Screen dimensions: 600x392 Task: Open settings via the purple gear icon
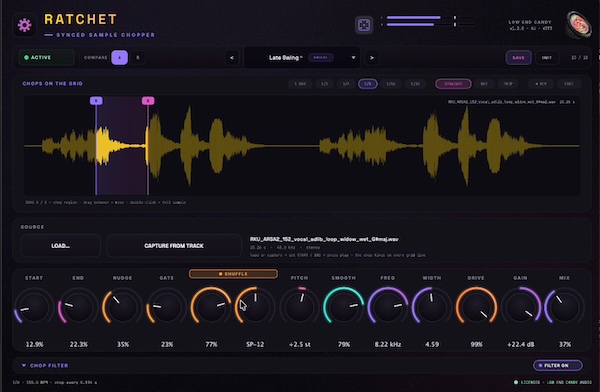(x=24, y=25)
